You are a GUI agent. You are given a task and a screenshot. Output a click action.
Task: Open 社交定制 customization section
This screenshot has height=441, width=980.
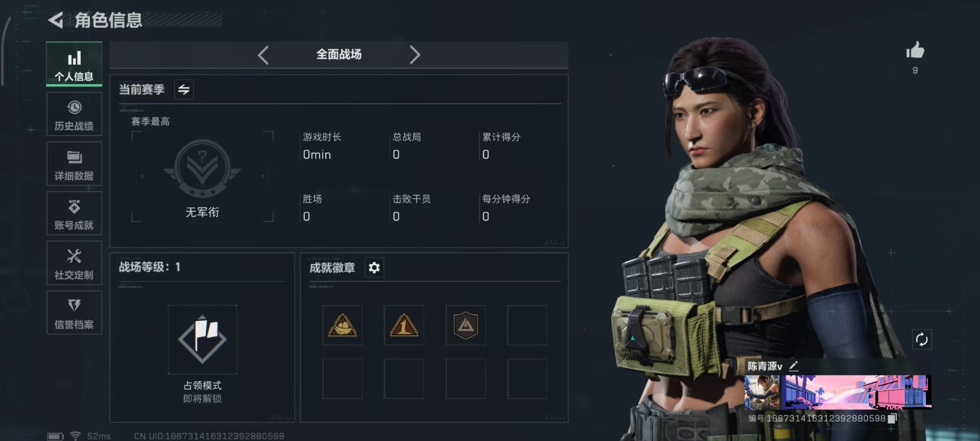pos(74,263)
